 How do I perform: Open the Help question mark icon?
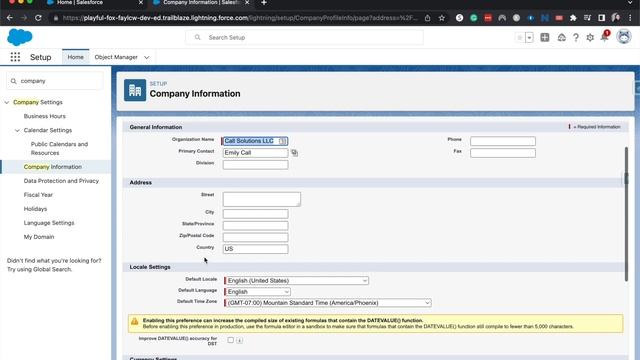576,38
